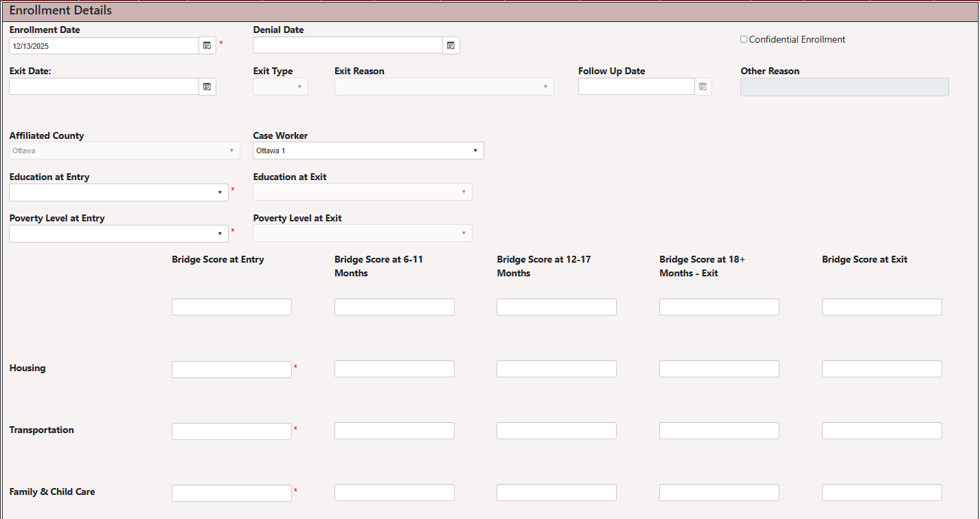Click the Family & Child Care entry score field
Image resolution: width=980 pixels, height=519 pixels.
231,492
